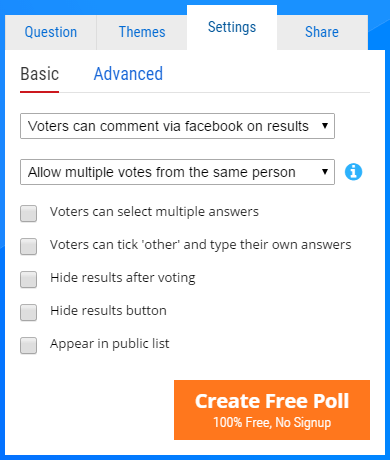Open the multiple votes dropdown

coord(177,172)
